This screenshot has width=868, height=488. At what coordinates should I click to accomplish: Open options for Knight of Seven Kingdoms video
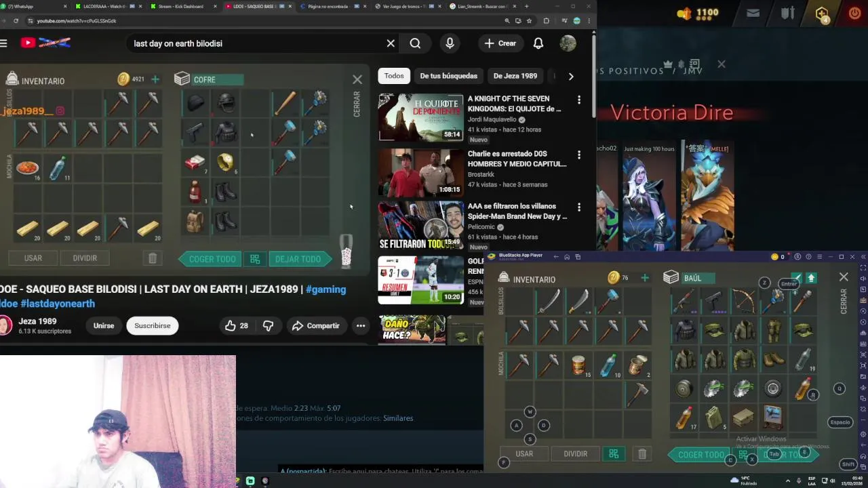tap(578, 100)
